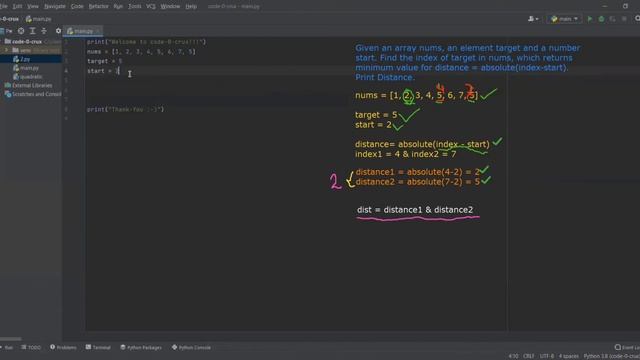Select the highlighted 2.py file

[x=31, y=59]
